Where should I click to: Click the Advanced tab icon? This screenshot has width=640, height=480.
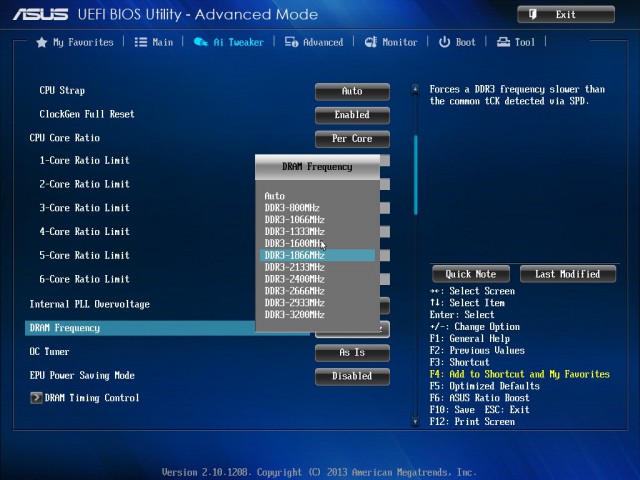tap(291, 42)
